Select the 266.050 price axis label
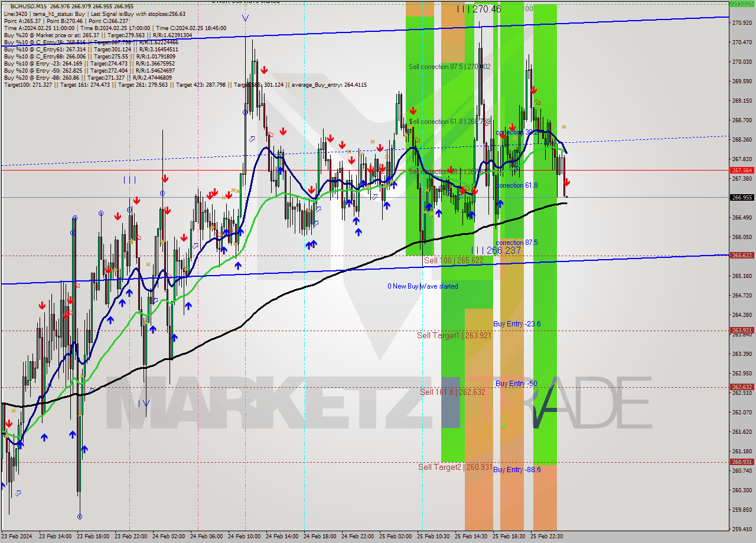This screenshot has height=543, width=756. (742, 237)
